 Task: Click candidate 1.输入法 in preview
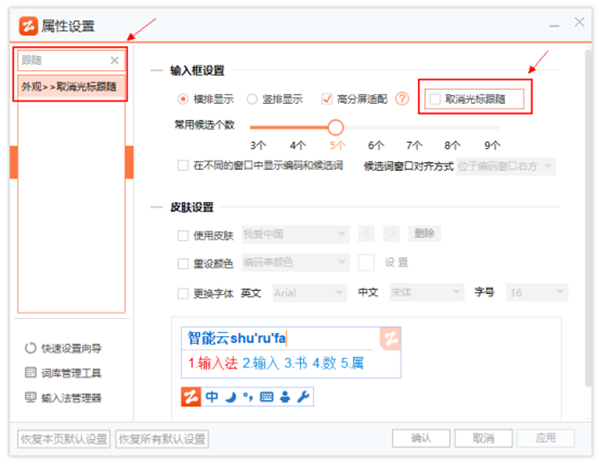pos(213,363)
